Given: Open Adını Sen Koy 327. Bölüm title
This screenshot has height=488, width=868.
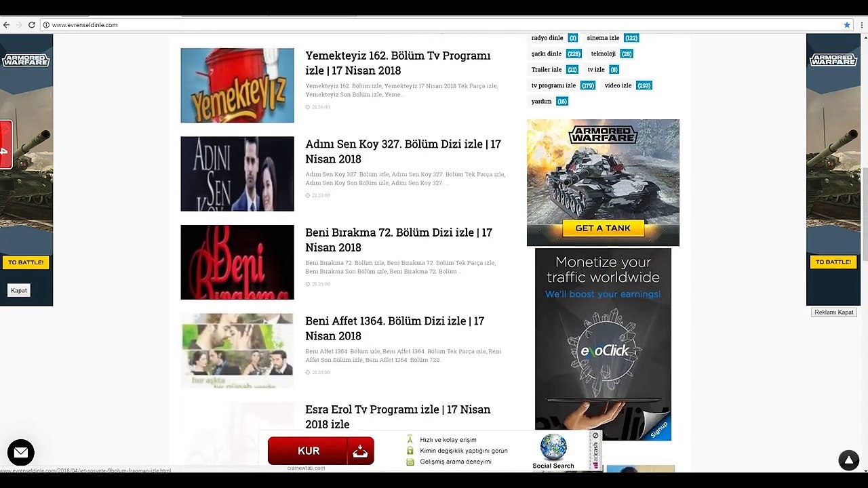Looking at the screenshot, I should pyautogui.click(x=403, y=151).
